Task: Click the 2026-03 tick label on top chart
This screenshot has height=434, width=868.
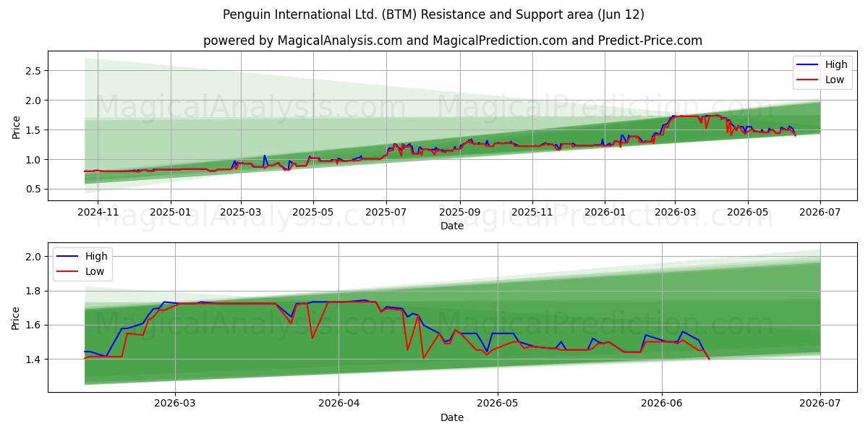Action: pos(675,213)
